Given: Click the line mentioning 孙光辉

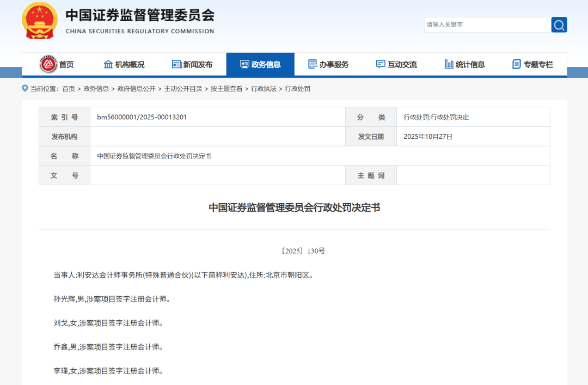Looking at the screenshot, I should pos(112,299).
